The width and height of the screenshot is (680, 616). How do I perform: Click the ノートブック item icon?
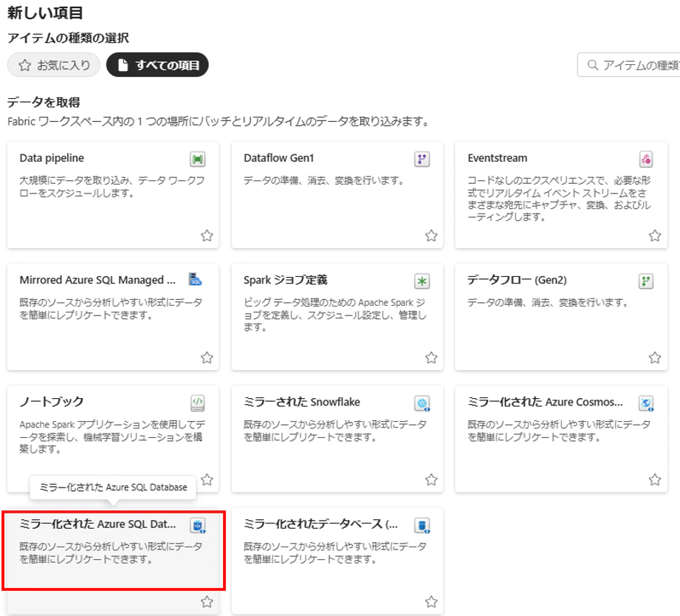(x=198, y=403)
